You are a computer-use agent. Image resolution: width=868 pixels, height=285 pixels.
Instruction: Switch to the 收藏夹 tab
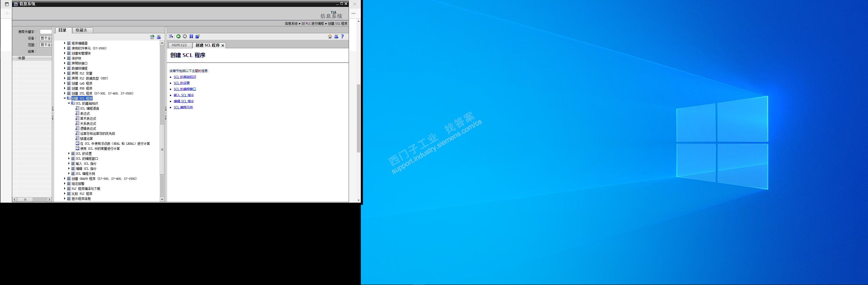pyautogui.click(x=81, y=30)
